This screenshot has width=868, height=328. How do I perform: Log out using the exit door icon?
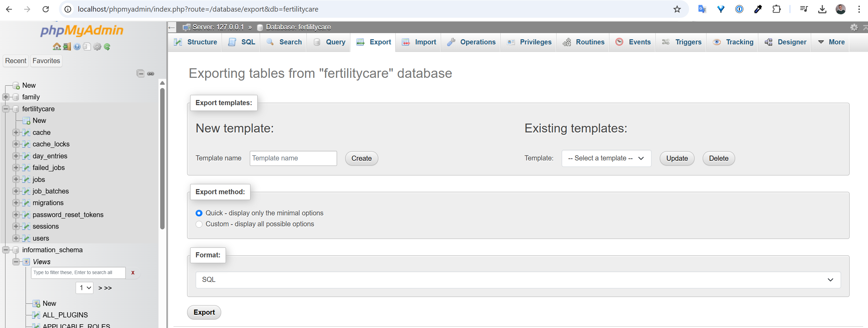[67, 47]
